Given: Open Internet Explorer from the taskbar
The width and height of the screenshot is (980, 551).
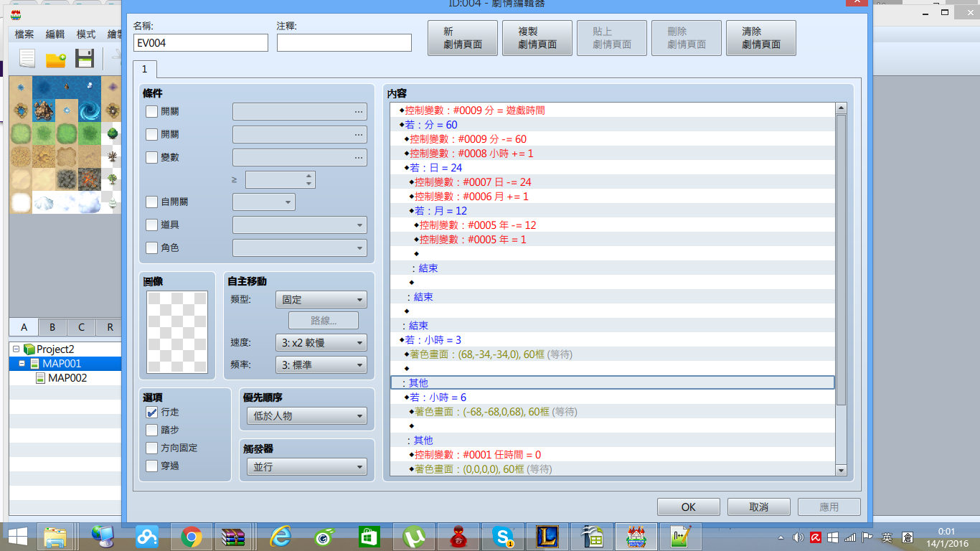Looking at the screenshot, I should tap(280, 536).
